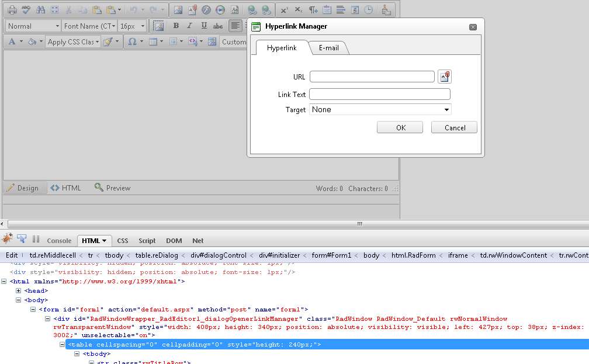The image size is (589, 364).
Task: Open the Insert Table dropdown arrow
Action: click(161, 41)
